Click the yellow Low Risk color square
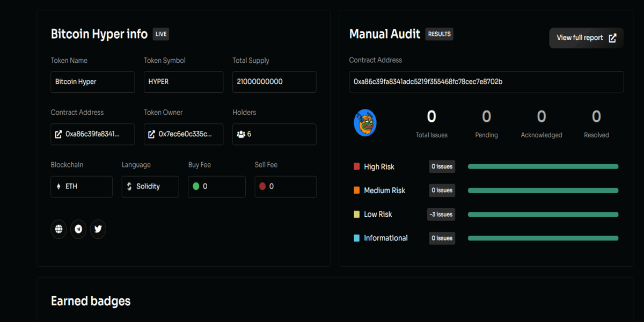The image size is (644, 322). click(x=357, y=214)
